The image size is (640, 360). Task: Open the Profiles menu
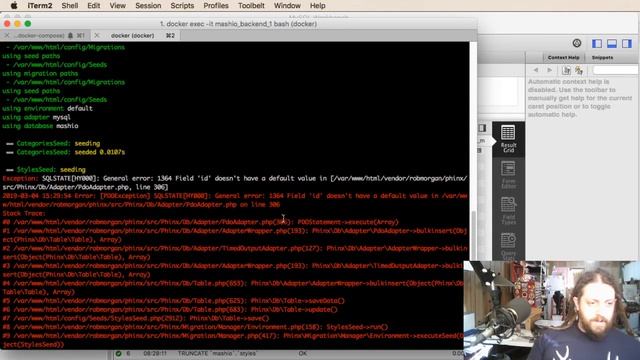point(216,6)
